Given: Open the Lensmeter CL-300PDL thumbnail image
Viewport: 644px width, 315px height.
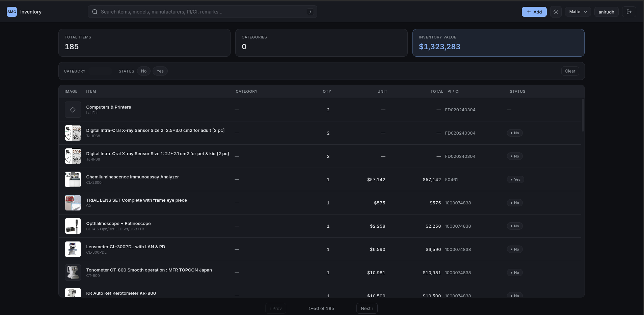Looking at the screenshot, I should pyautogui.click(x=73, y=249).
